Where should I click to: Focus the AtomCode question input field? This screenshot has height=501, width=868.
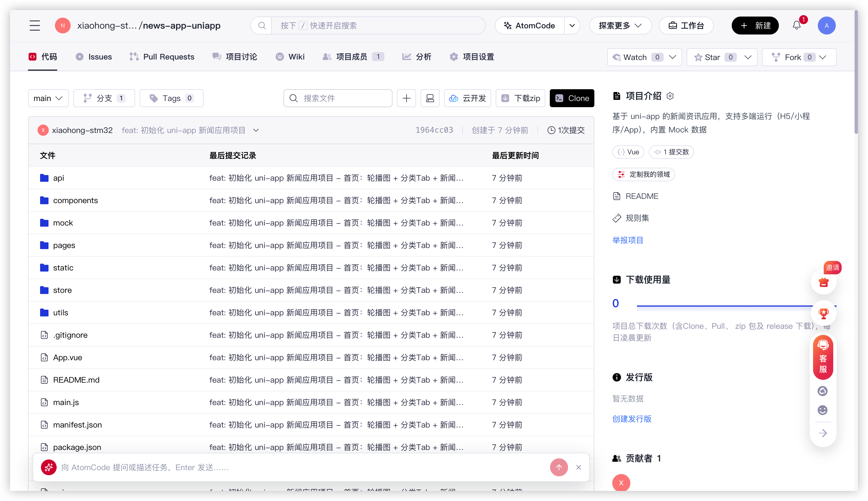point(303,467)
